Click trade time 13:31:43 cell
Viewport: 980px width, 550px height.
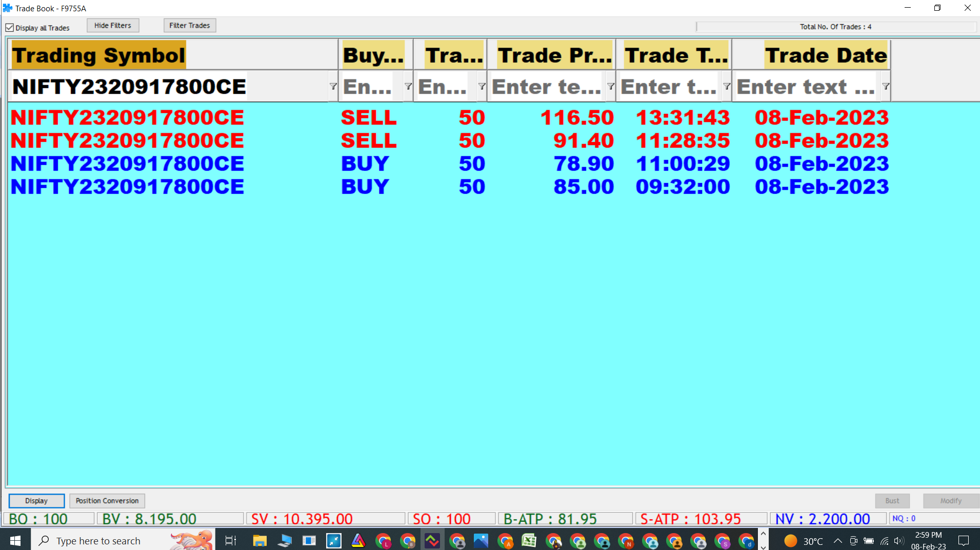683,117
